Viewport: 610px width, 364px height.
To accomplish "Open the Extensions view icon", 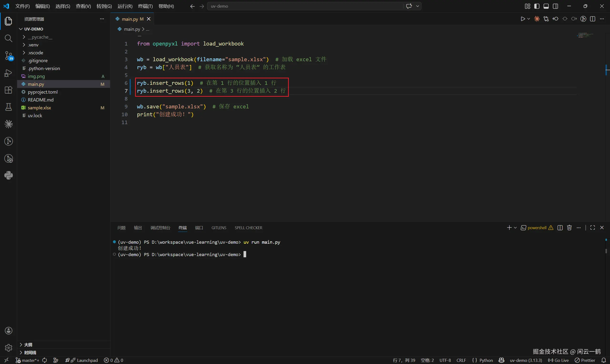I will (x=8, y=90).
